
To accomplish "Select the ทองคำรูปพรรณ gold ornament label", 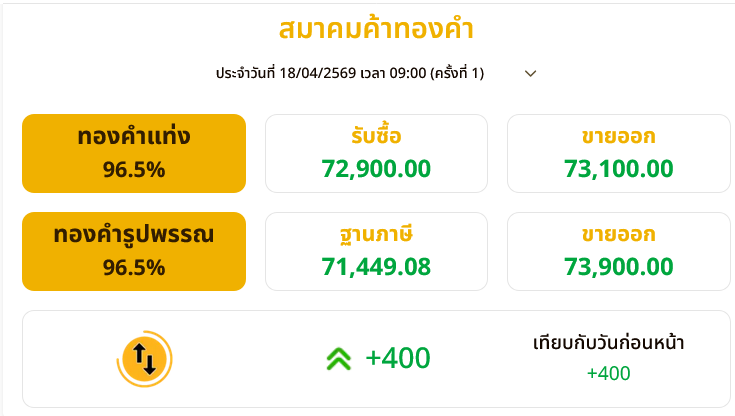I will tap(134, 235).
